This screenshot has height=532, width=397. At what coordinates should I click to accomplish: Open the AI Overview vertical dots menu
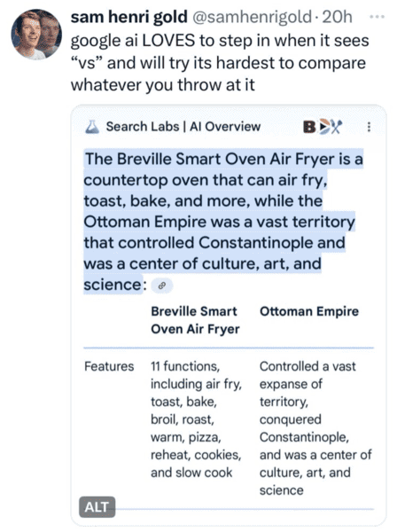coord(369,127)
